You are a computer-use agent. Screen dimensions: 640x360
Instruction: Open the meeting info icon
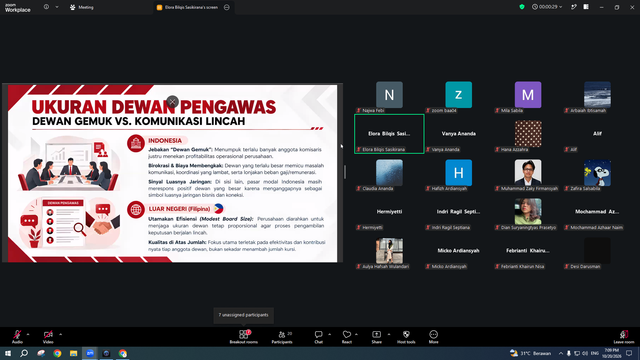[x=46, y=7]
